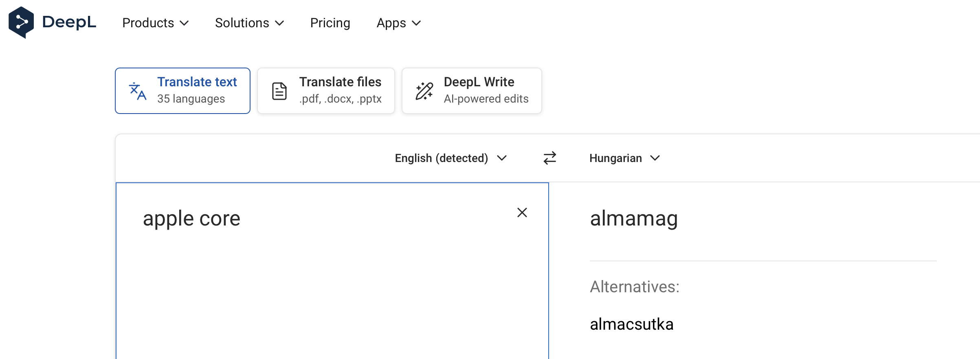The width and height of the screenshot is (980, 359).
Task: Switch to the DeepL Write tab
Action: pyautogui.click(x=472, y=91)
